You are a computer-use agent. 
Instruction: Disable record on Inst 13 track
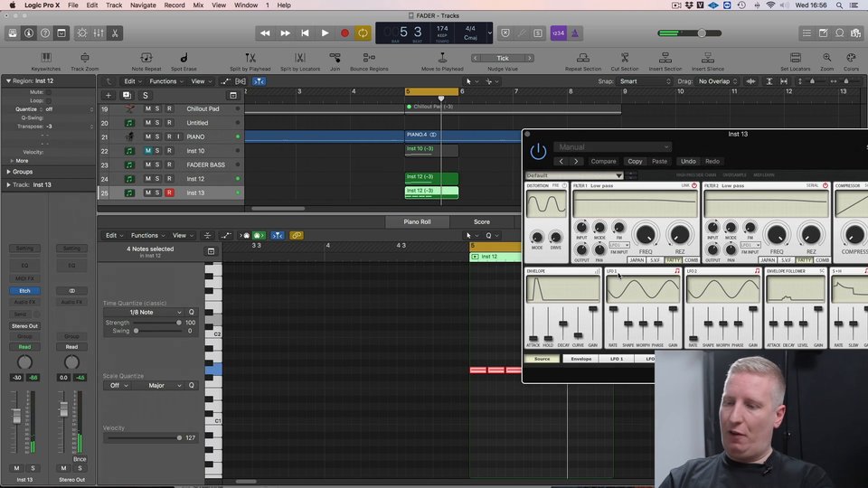(x=169, y=192)
